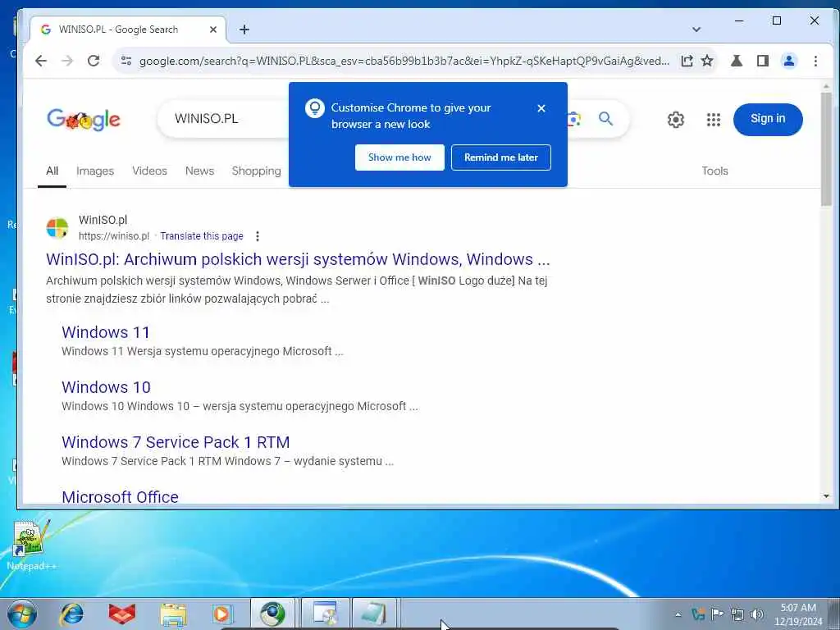The height and width of the screenshot is (630, 840).
Task: Sign in to Google account
Action: point(768,119)
